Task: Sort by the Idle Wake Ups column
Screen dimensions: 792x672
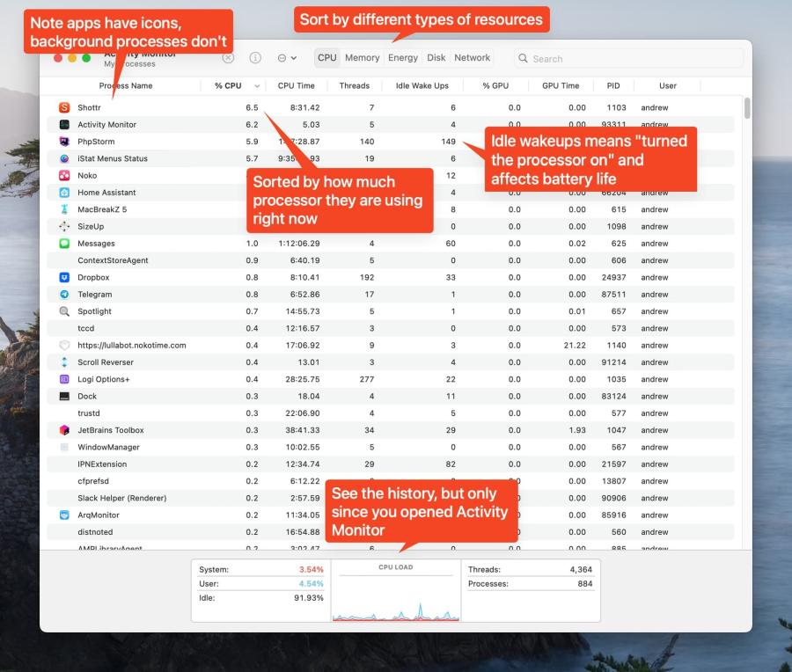Action: (x=422, y=86)
